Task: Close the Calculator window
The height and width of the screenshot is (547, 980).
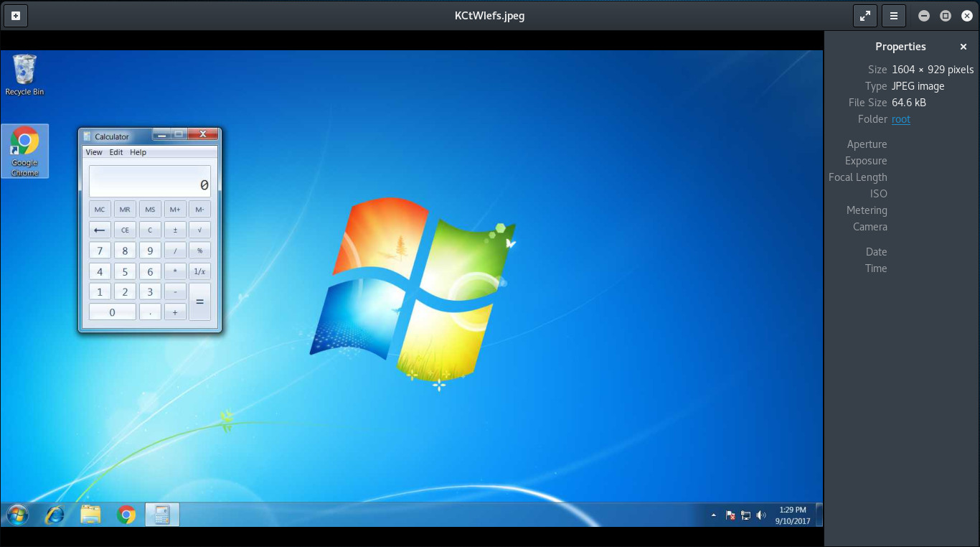Action: tap(204, 134)
